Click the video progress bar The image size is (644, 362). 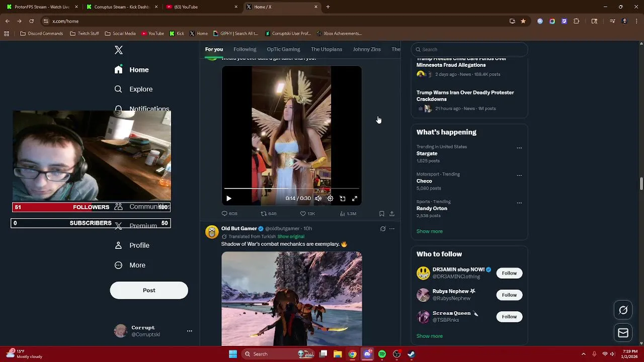coord(292,189)
